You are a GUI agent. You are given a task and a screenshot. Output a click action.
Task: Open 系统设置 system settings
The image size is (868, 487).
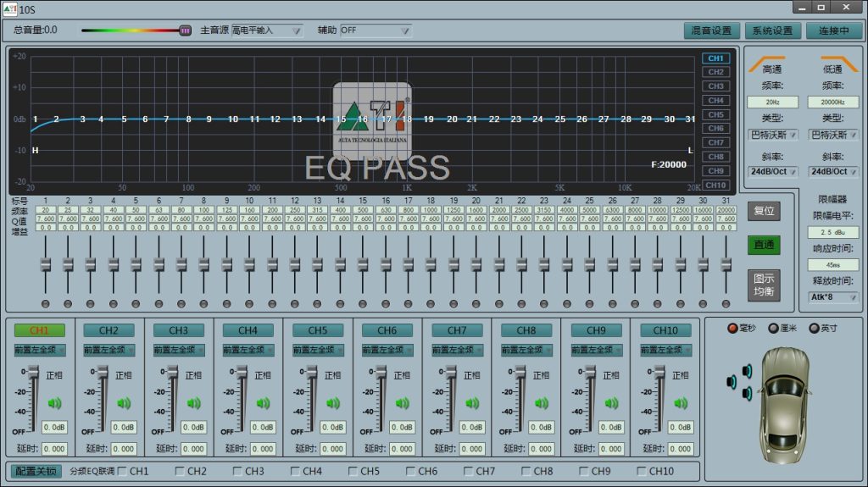click(772, 30)
